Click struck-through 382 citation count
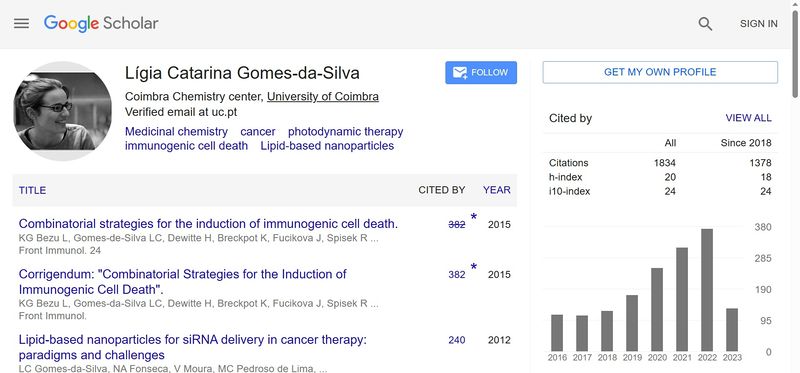 coord(457,225)
